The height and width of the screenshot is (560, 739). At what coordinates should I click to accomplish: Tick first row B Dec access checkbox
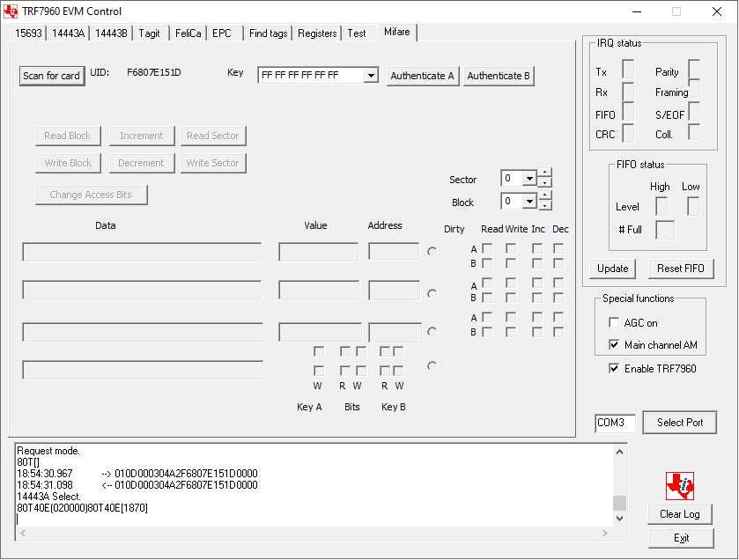[558, 263]
